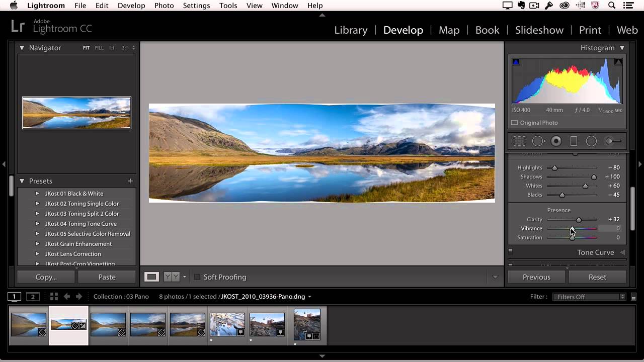Open the Photo menu
Image resolution: width=644 pixels, height=362 pixels.
click(164, 6)
